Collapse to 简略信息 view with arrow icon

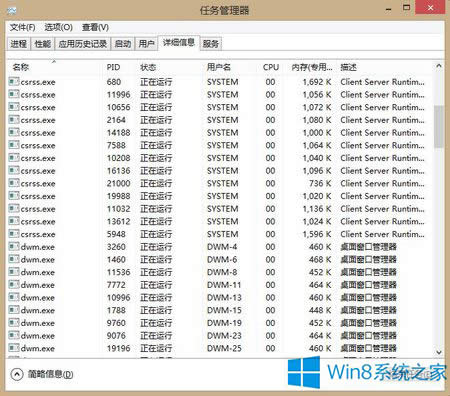pyautogui.click(x=17, y=374)
